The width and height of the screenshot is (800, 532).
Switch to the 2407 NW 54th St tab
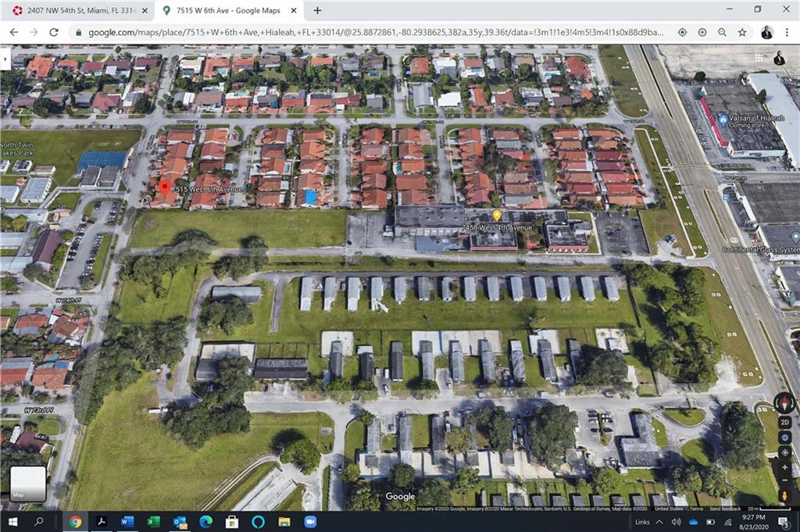coord(75,10)
